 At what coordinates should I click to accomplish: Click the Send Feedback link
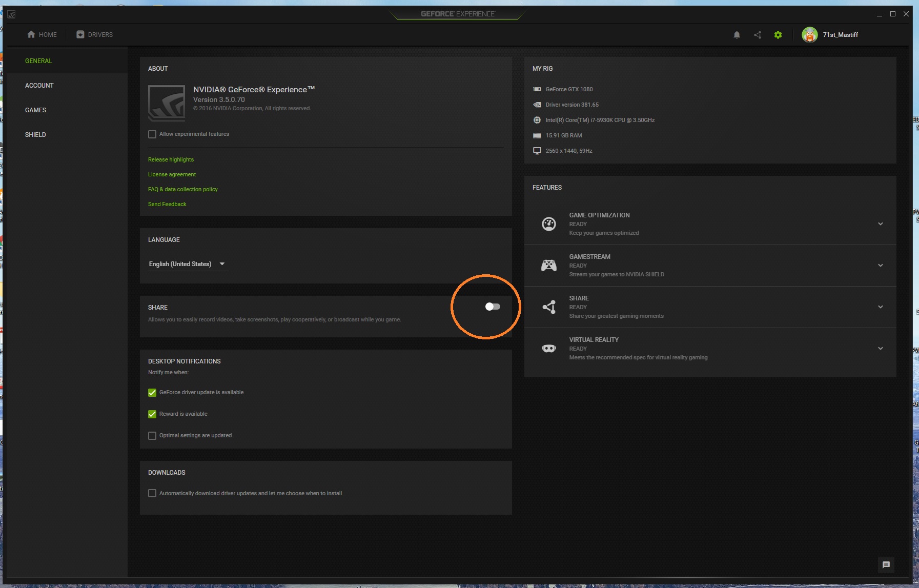167,204
